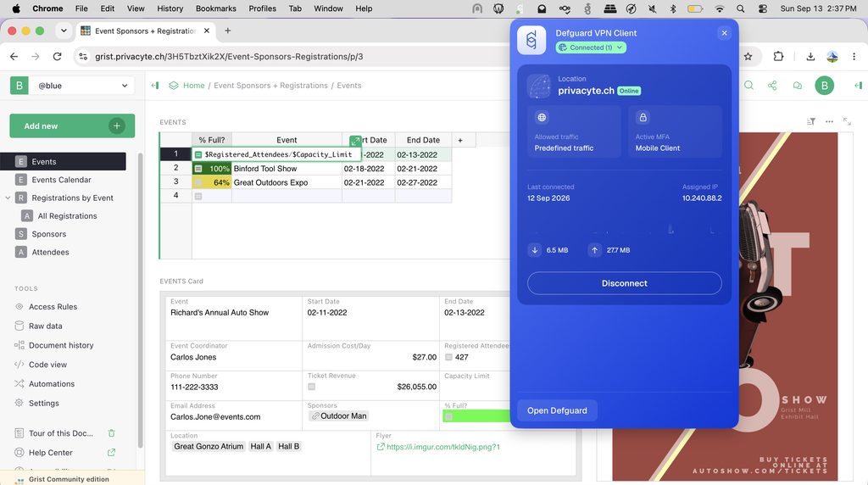Click the upload arrow icon next to 27.7 MB
868x485 pixels.
(594, 250)
